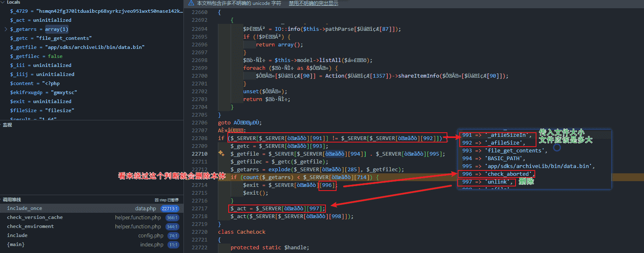Click the lightbulb code action icon on line 22710
Screen dimensions: 644x253
coord(221,154)
